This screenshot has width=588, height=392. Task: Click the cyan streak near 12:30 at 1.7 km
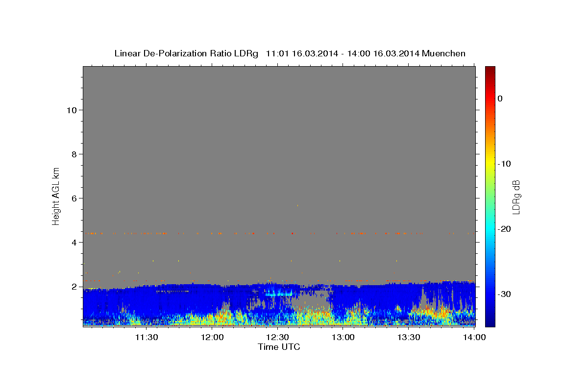point(279,294)
